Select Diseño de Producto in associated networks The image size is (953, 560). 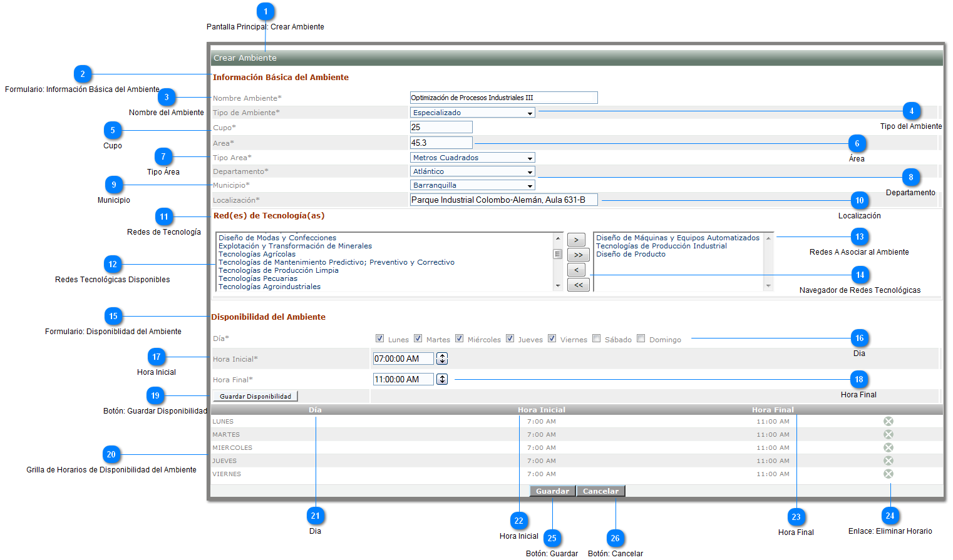click(x=631, y=254)
